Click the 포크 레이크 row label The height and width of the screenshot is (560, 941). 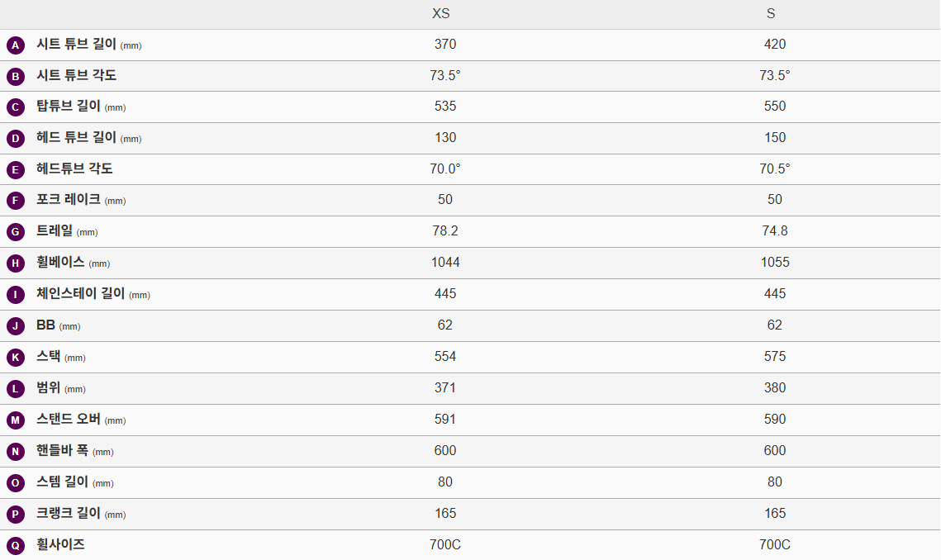69,200
